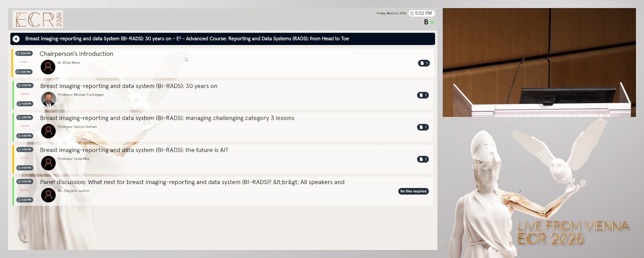Click the No files required badge
The width and height of the screenshot is (644, 258).
point(413,191)
